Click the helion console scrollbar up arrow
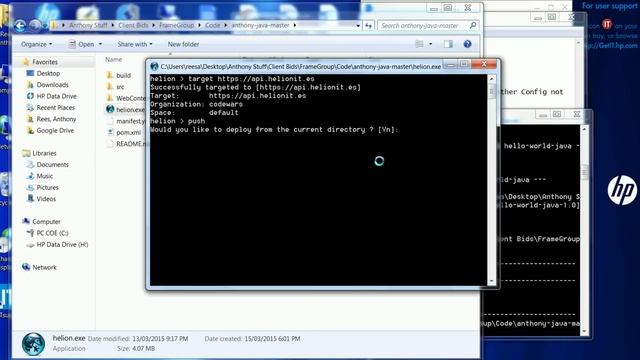This screenshot has width=640, height=360. (x=491, y=78)
